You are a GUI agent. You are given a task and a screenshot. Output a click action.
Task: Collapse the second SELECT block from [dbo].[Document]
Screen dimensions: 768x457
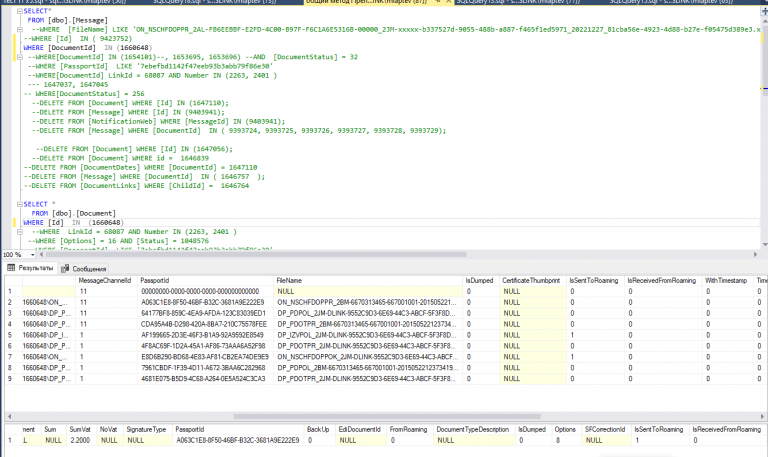19,204
